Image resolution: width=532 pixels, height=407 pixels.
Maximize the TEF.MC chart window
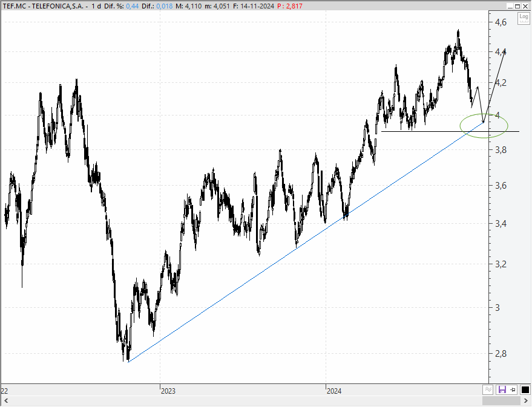[x=517, y=6]
